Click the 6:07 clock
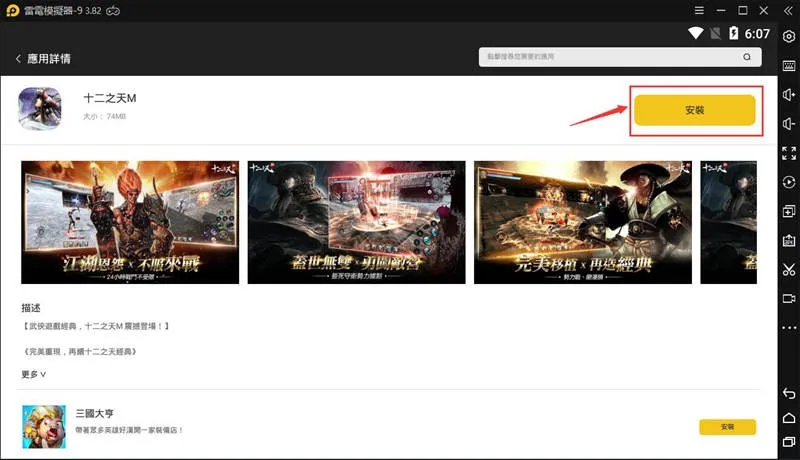The width and height of the screenshot is (800, 460). click(757, 34)
